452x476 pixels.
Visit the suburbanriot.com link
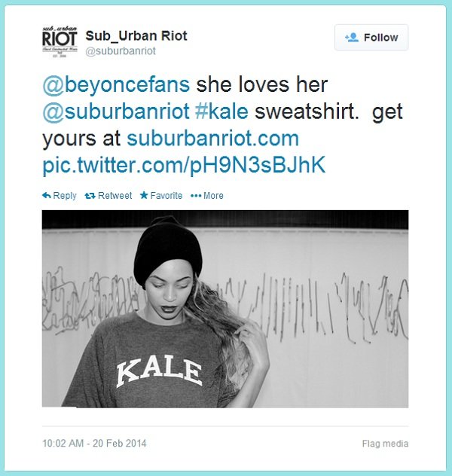(212, 139)
